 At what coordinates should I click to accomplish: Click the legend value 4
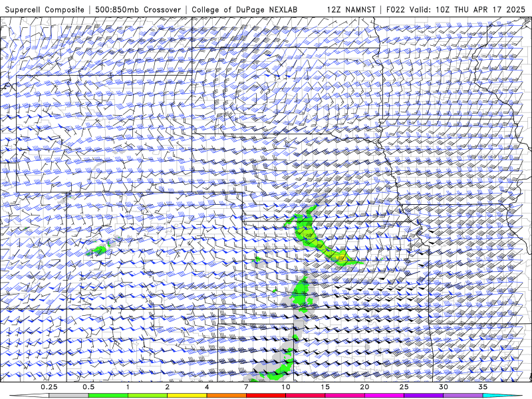[207, 387]
